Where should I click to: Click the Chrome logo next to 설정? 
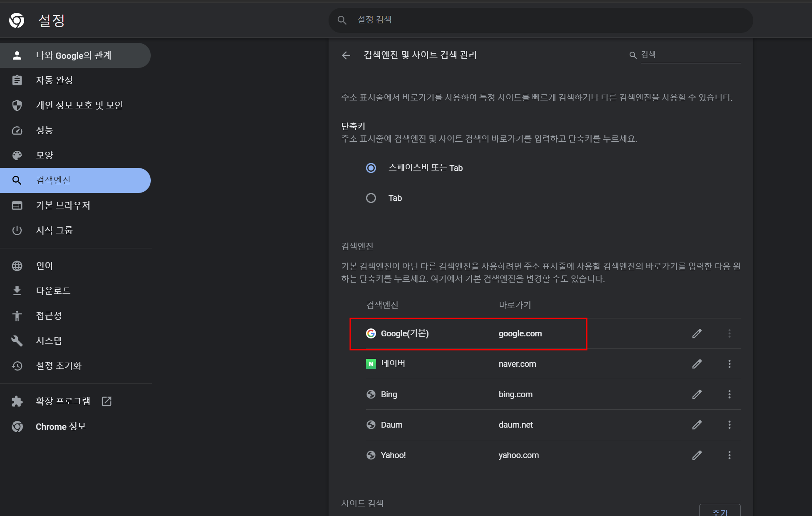17,20
